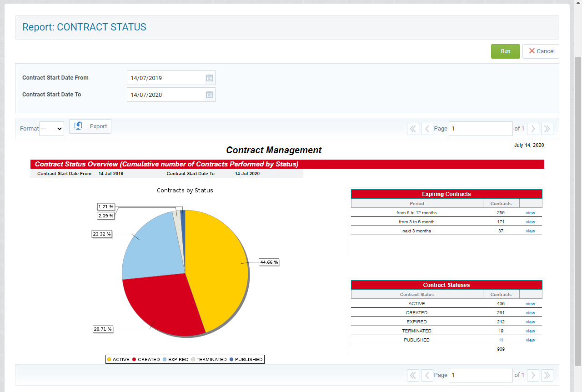The height and width of the screenshot is (392, 582).
Task: Click the Export icon
Action: click(x=78, y=126)
